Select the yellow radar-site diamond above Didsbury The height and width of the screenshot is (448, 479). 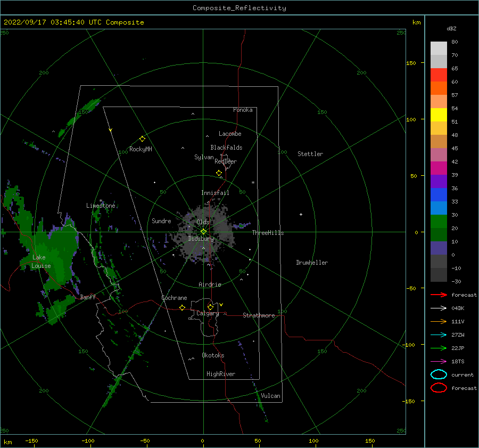[x=203, y=232]
